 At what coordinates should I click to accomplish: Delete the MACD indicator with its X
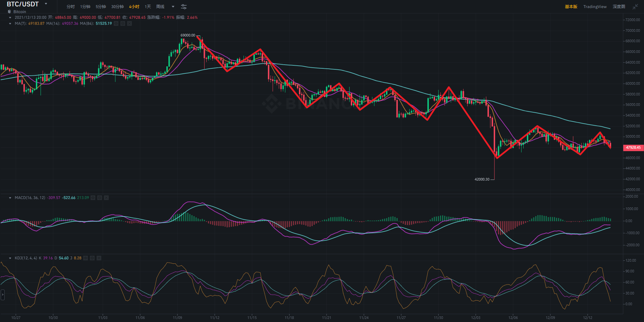pyautogui.click(x=106, y=198)
